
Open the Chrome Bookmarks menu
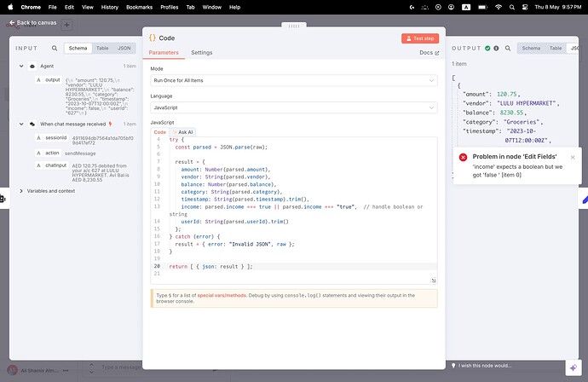139,7
